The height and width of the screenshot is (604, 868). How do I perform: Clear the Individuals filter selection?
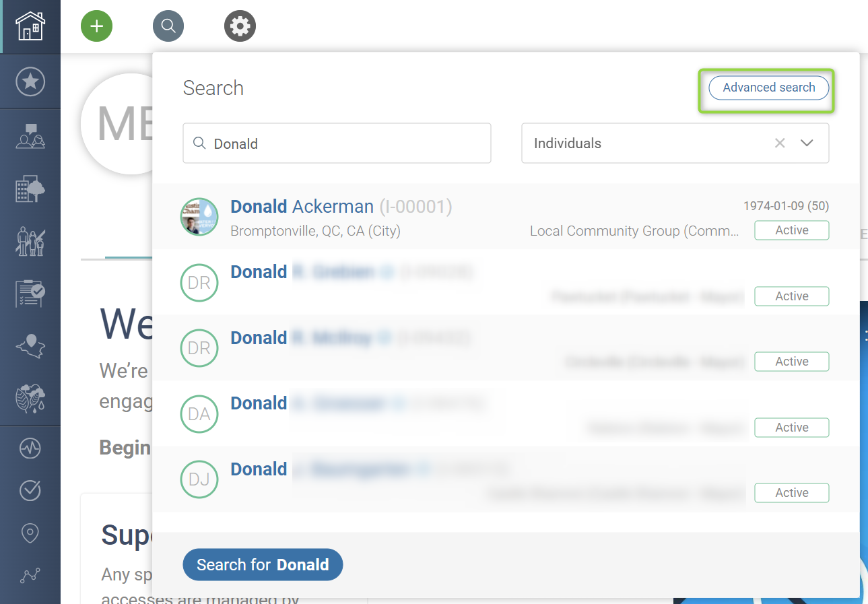pos(780,143)
